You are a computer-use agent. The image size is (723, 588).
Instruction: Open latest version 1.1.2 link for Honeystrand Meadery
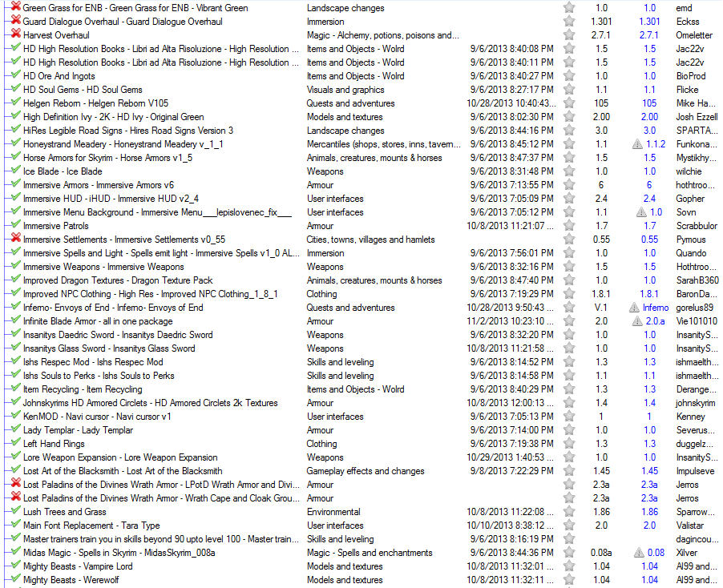(x=656, y=144)
